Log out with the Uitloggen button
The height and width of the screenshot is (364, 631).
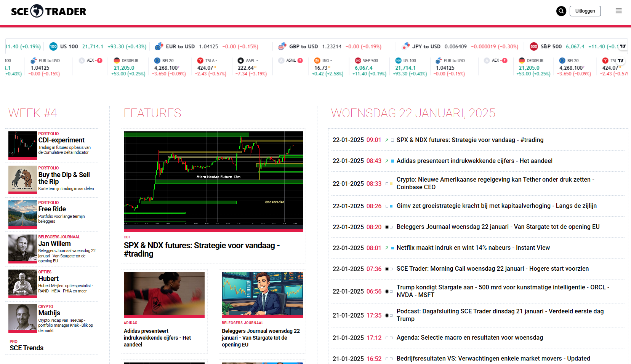pos(585,11)
